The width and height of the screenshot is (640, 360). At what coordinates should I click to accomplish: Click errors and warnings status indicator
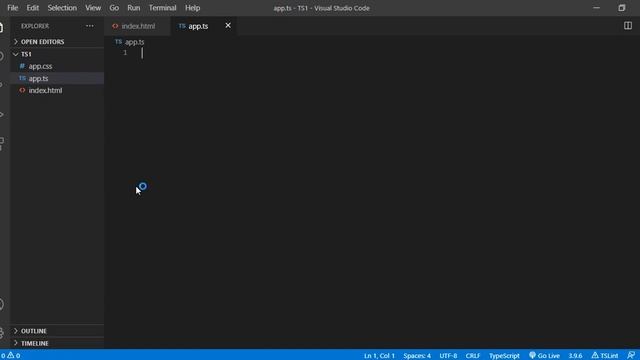click(10, 356)
